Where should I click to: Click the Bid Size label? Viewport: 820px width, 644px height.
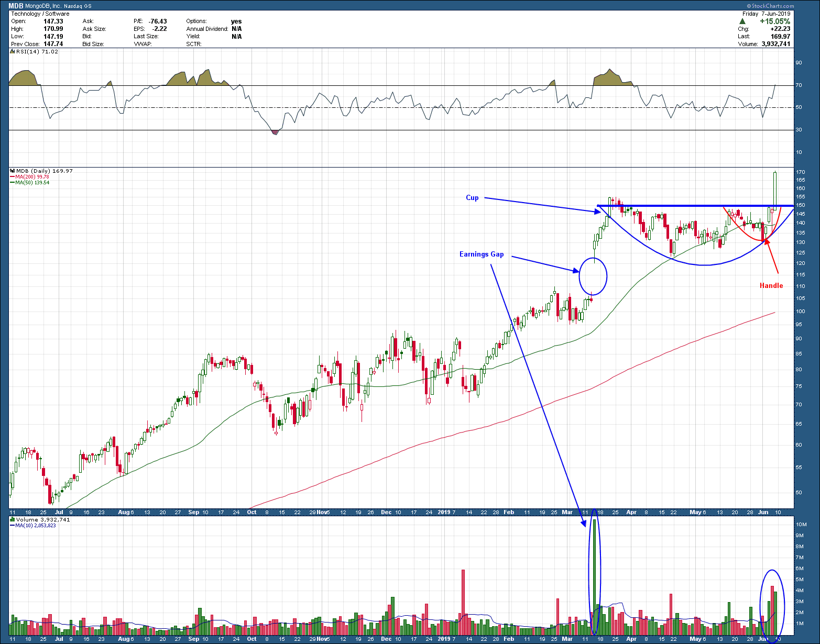(x=93, y=45)
